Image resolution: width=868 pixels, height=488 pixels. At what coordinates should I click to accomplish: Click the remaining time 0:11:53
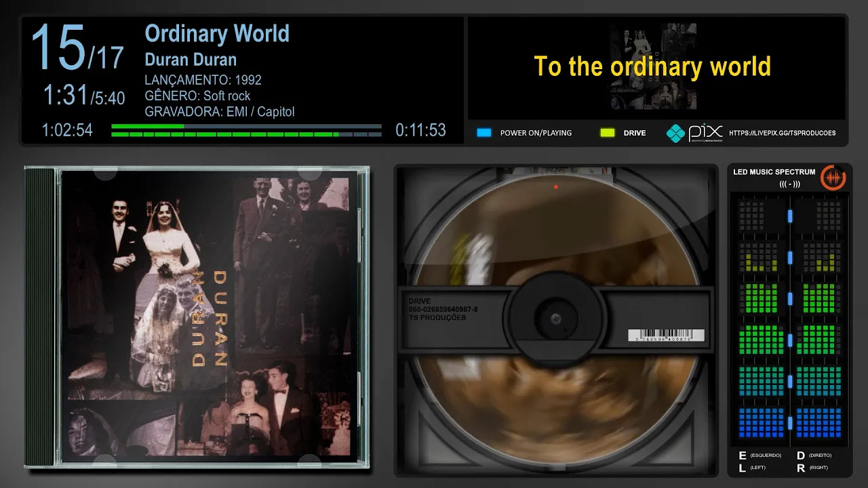(420, 130)
